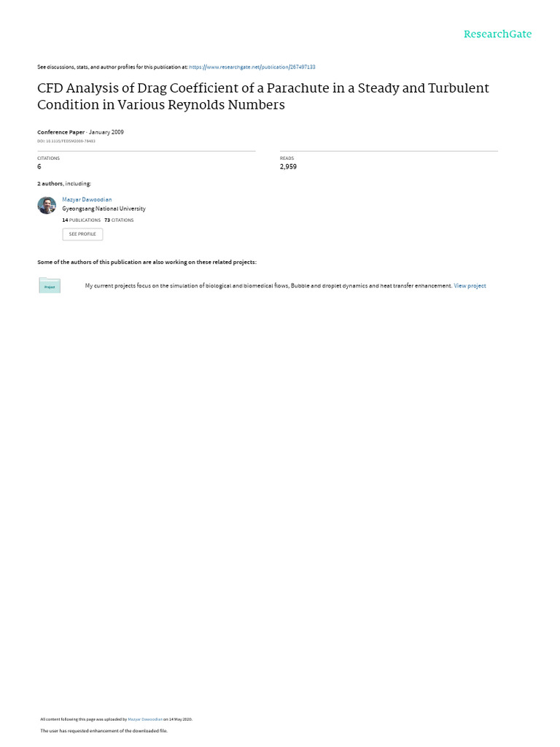The image size is (560, 747).
Task: Open the View project link
Action: coord(470,286)
